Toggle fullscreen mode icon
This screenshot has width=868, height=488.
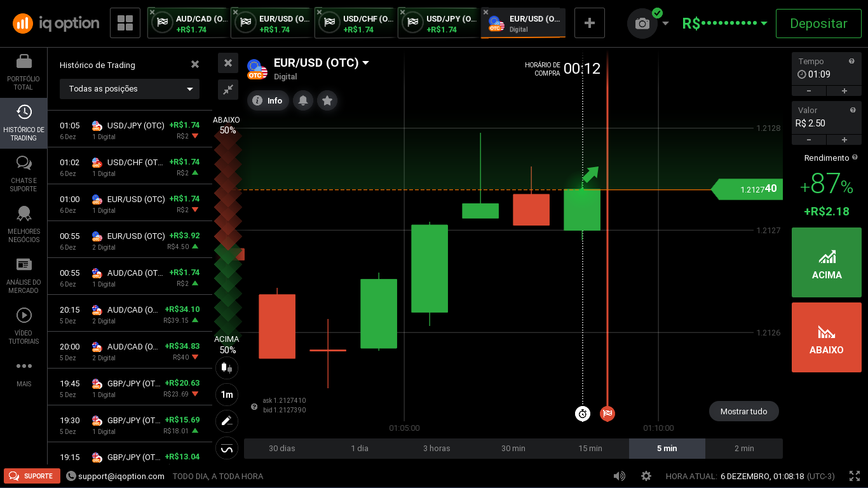point(855,476)
